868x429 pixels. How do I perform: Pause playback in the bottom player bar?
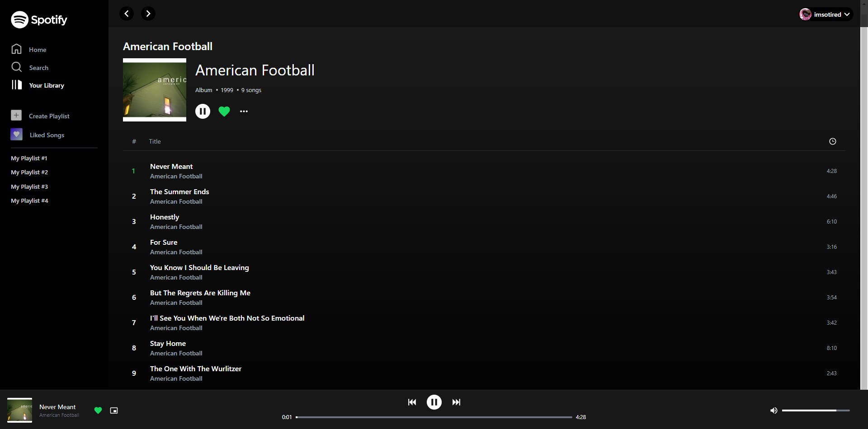coord(434,402)
